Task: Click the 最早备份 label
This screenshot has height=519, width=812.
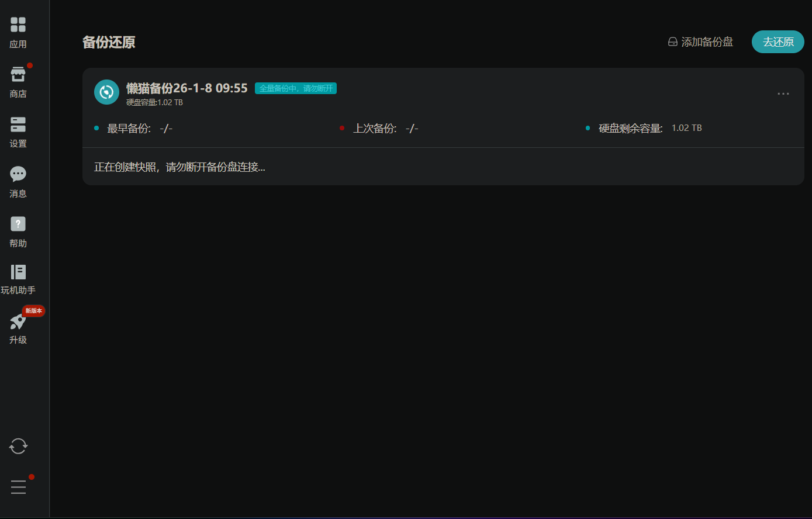Action: coord(129,129)
